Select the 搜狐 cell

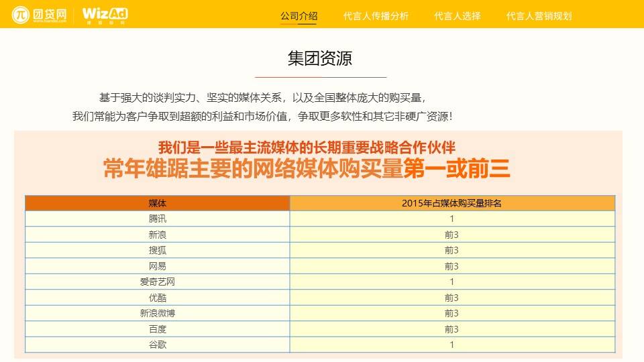coord(157,250)
